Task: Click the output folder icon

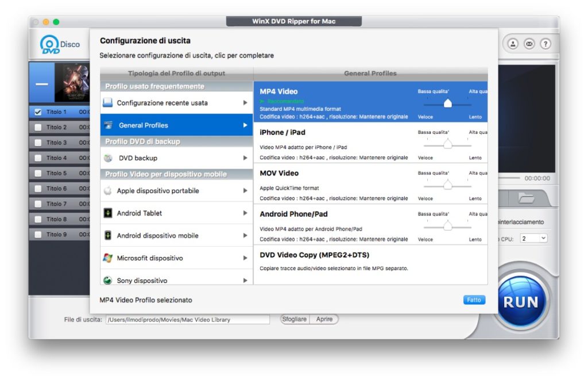Action: click(x=526, y=198)
